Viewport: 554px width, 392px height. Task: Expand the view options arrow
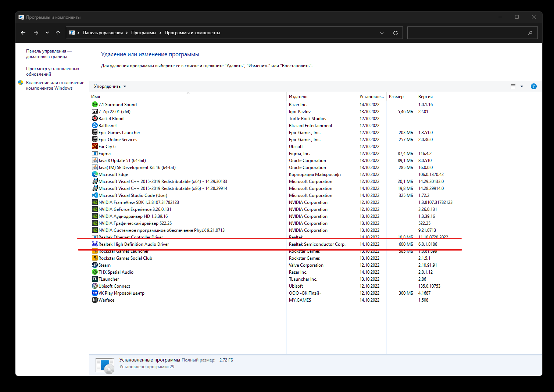[x=522, y=86]
